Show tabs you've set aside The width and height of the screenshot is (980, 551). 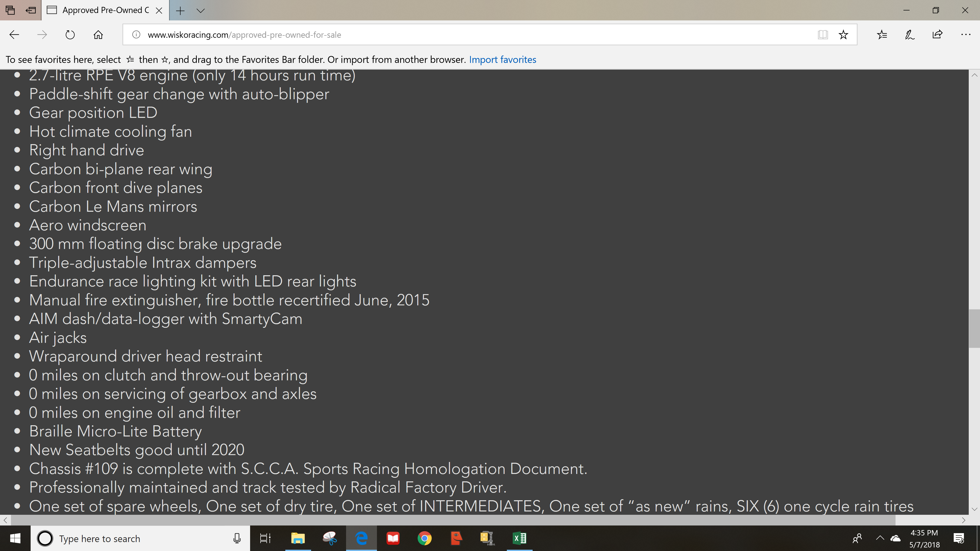(10, 10)
